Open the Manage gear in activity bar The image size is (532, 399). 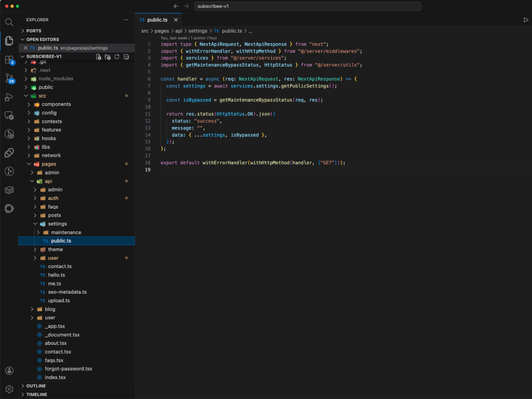point(9,389)
